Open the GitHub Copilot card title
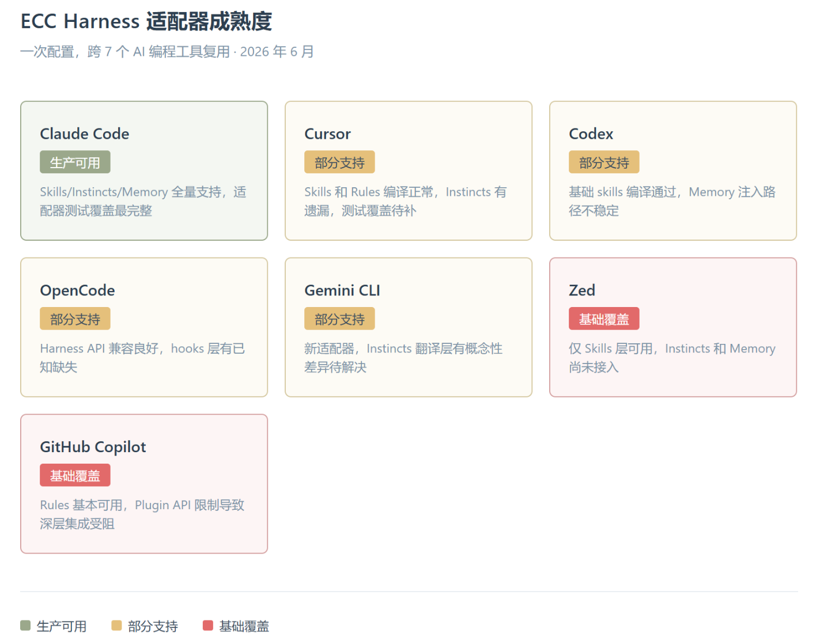Viewport: 816px width, 644px height. pyautogui.click(x=93, y=447)
